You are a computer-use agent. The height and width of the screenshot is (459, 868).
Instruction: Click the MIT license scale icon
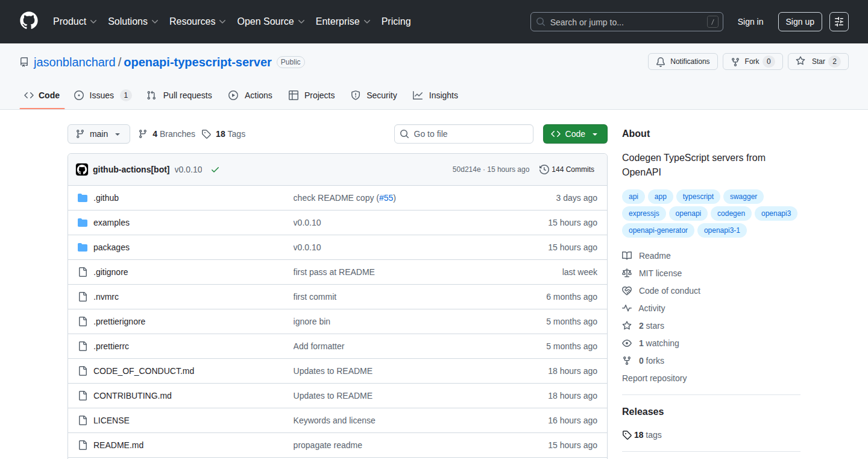pos(627,273)
